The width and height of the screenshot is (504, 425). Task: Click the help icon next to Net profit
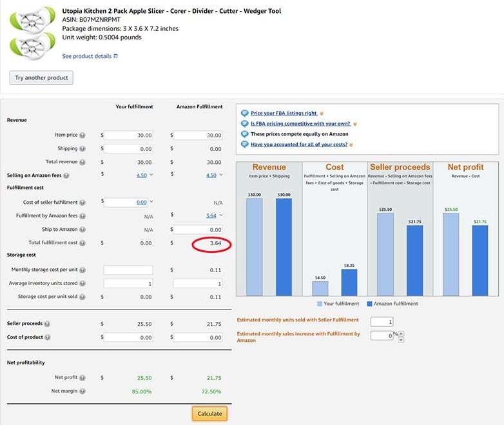point(82,378)
